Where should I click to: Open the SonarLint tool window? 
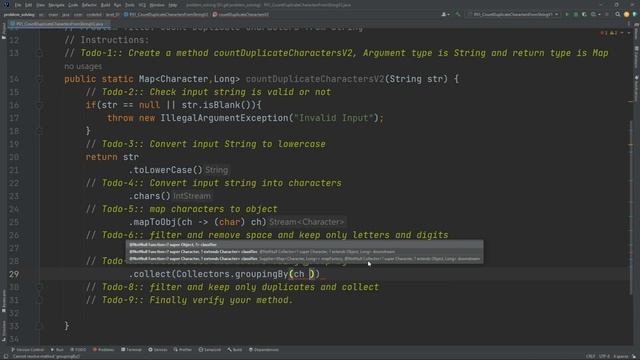pos(210,350)
